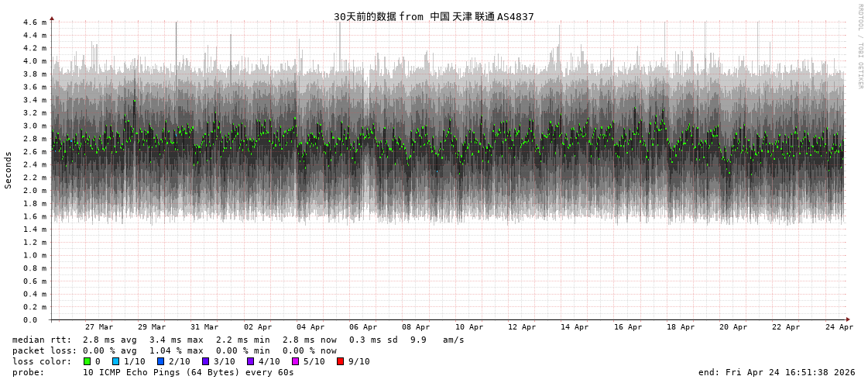Click the RRDTOOL / TOBI OETIKER watermark
868x383 pixels.
[x=859, y=47]
